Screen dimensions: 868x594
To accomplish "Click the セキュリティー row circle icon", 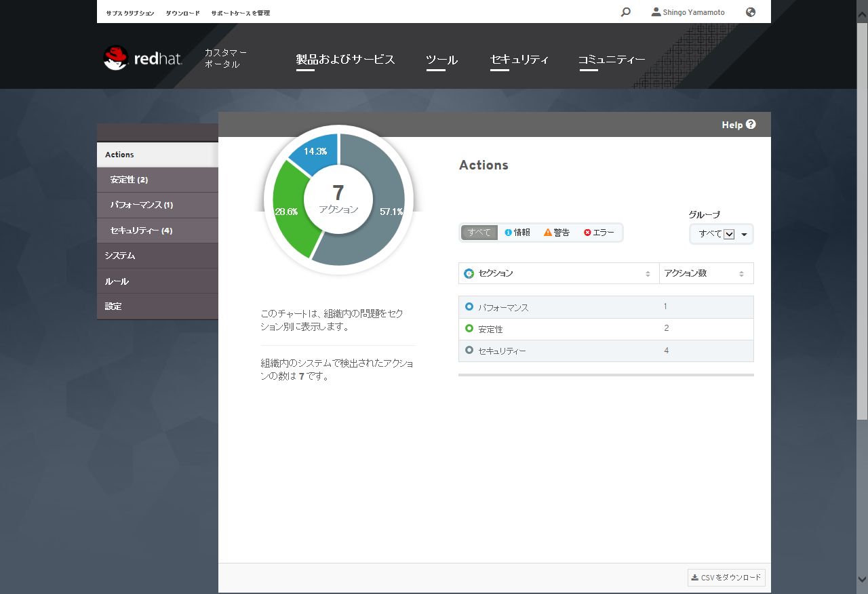I will click(469, 351).
